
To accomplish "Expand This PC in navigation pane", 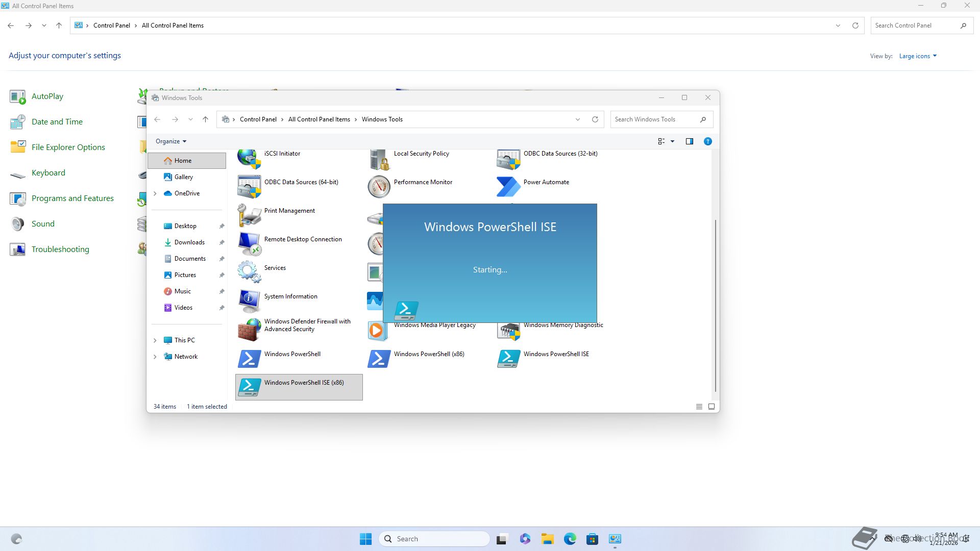I will tap(155, 340).
